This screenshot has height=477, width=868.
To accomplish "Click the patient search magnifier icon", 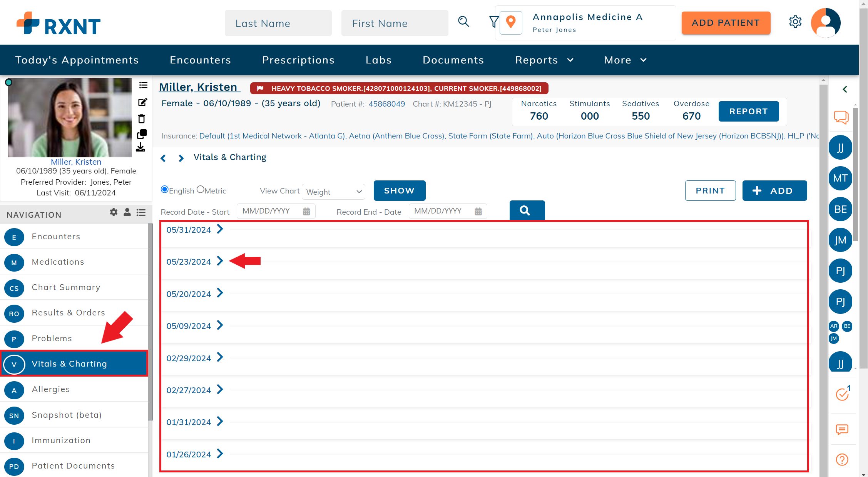I will point(463,22).
